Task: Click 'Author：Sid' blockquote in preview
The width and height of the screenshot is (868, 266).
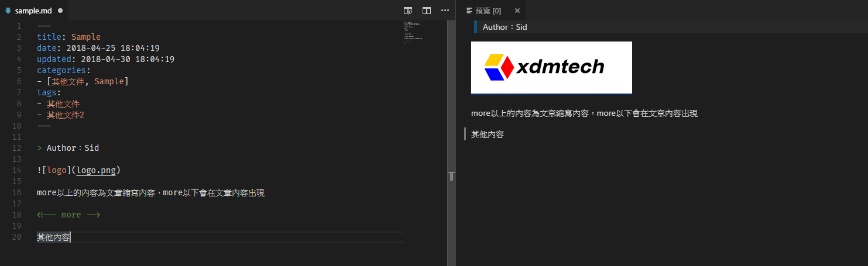Action: click(505, 27)
